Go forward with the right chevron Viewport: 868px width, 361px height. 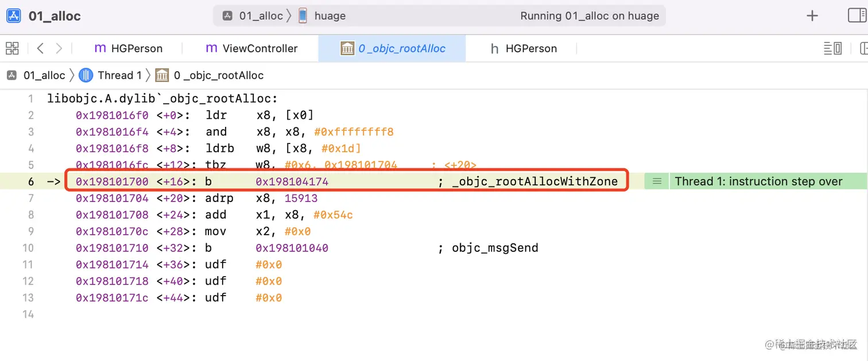(x=59, y=48)
